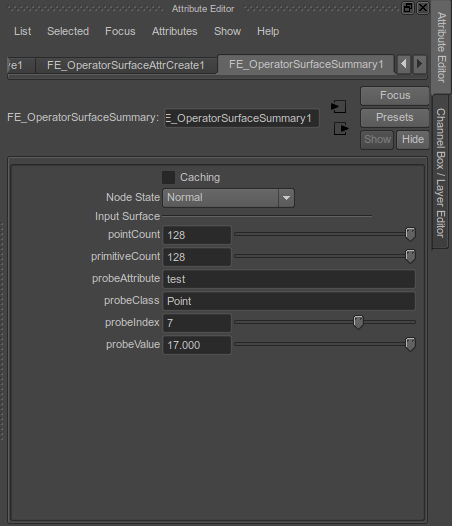Screen dimensions: 452x526
Task: Click the probeIndex slider handle
Action: (358, 322)
